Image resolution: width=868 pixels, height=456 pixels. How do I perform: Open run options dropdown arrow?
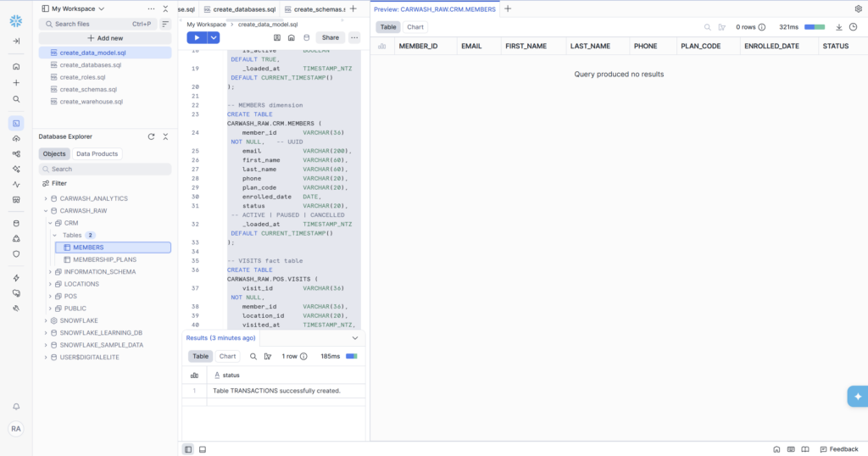[214, 37]
